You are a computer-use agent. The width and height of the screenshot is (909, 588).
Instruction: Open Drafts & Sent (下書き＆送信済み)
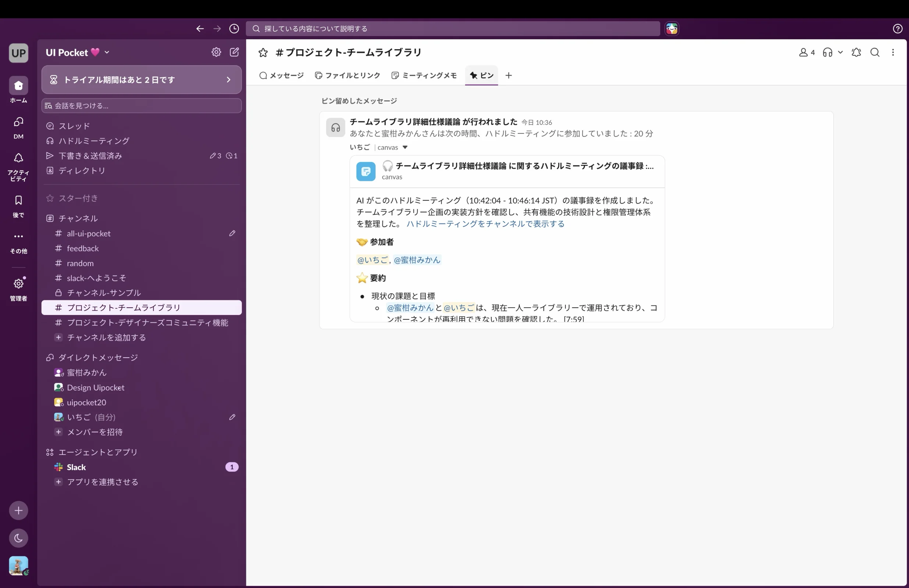141,156
